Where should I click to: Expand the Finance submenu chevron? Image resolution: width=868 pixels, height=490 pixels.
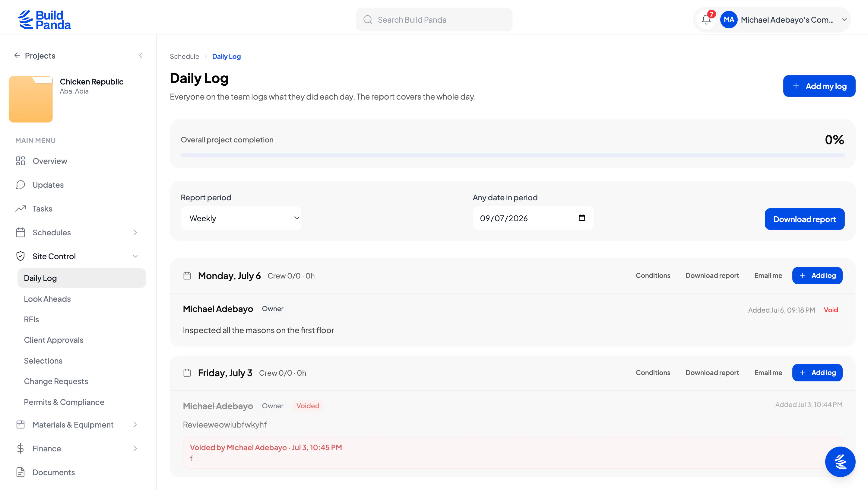tap(135, 448)
